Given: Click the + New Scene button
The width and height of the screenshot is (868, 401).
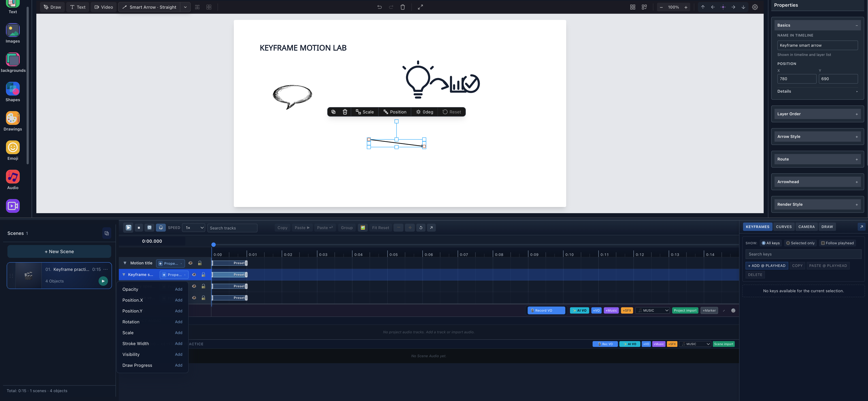Looking at the screenshot, I should coord(59,252).
